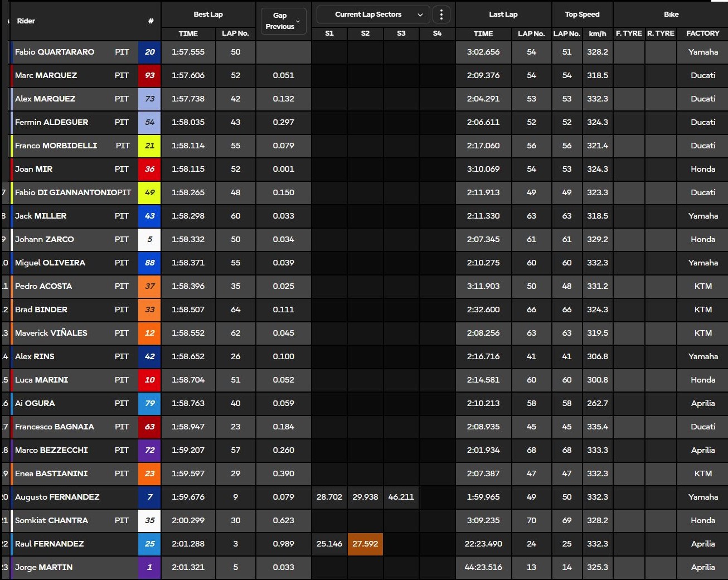Click Bezzecchi's purple number 72 badge

coord(149,450)
